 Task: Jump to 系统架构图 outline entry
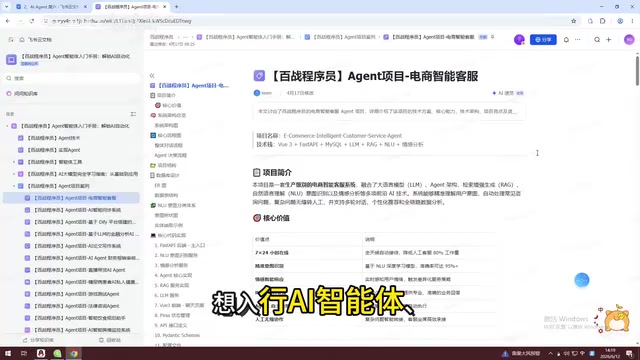click(x=166, y=125)
